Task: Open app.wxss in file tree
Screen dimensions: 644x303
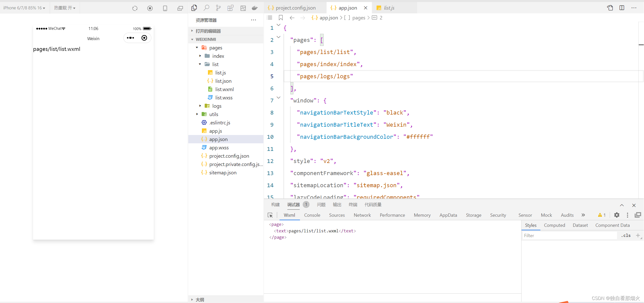Action: coord(219,148)
